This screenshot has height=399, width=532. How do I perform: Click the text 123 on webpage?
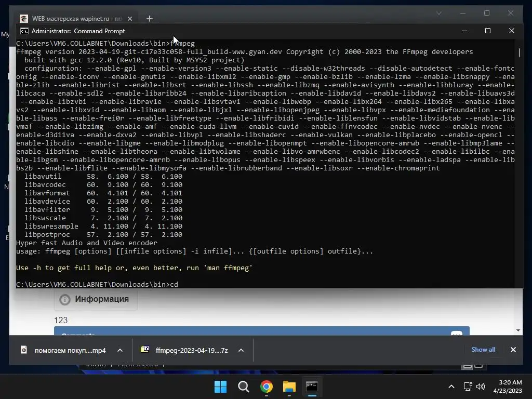[61, 320]
